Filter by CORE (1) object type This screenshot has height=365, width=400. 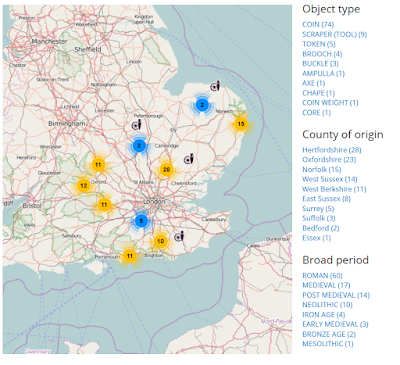[316, 113]
